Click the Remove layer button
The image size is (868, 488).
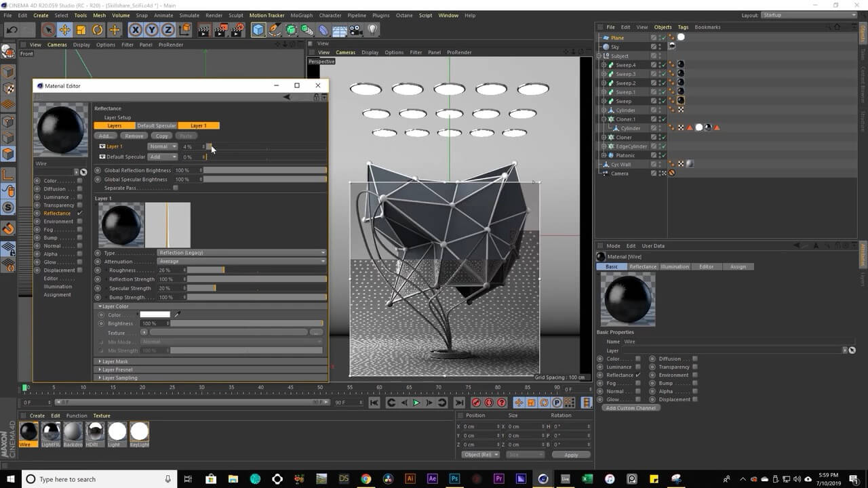(x=134, y=136)
